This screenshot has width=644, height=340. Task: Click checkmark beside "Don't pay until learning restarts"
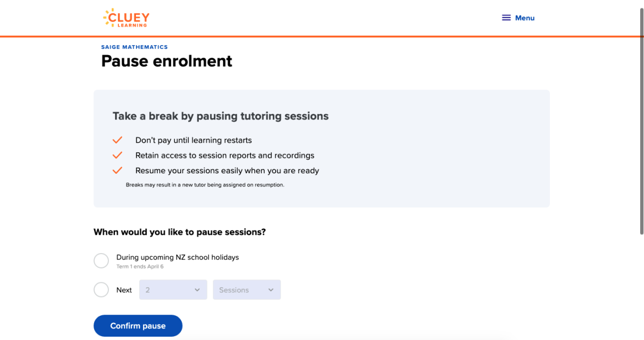117,140
